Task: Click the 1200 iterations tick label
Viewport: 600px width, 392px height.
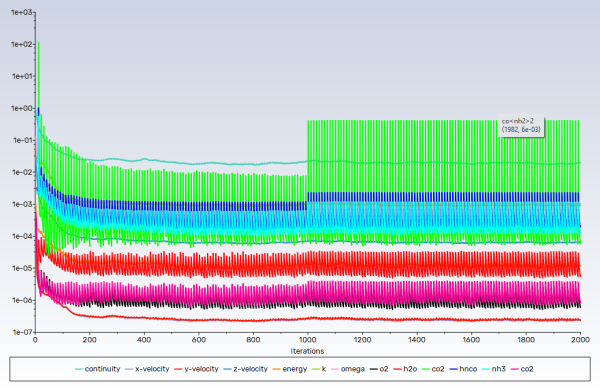Action: [362, 340]
